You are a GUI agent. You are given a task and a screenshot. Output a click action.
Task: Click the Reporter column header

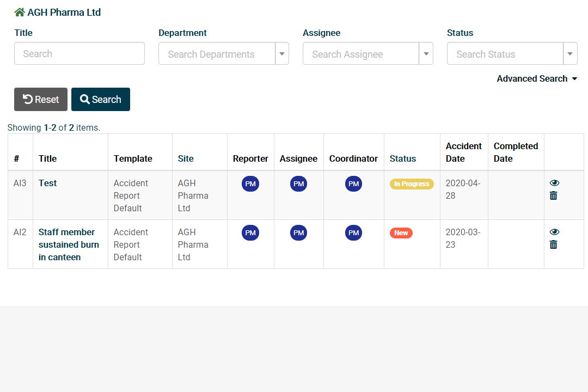click(250, 158)
